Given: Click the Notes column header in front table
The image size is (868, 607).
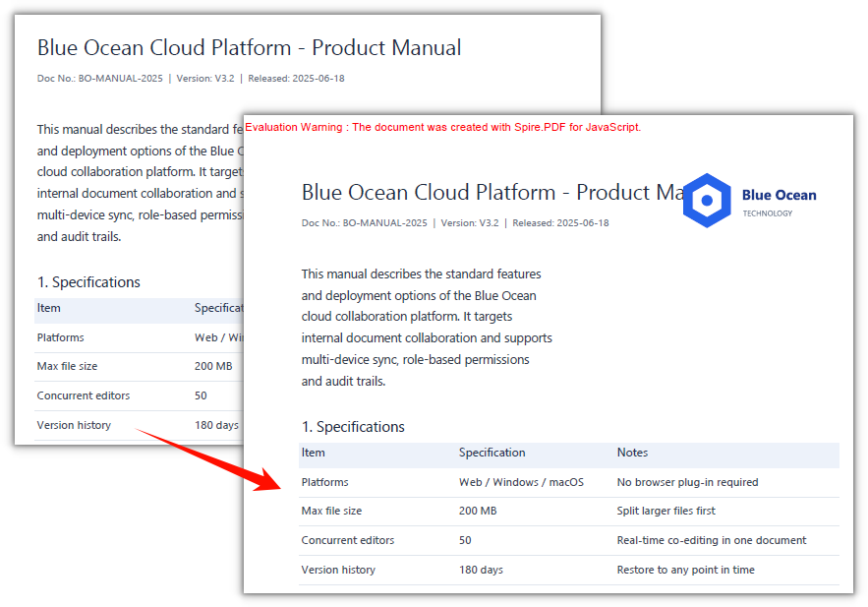Looking at the screenshot, I should coord(632,453).
